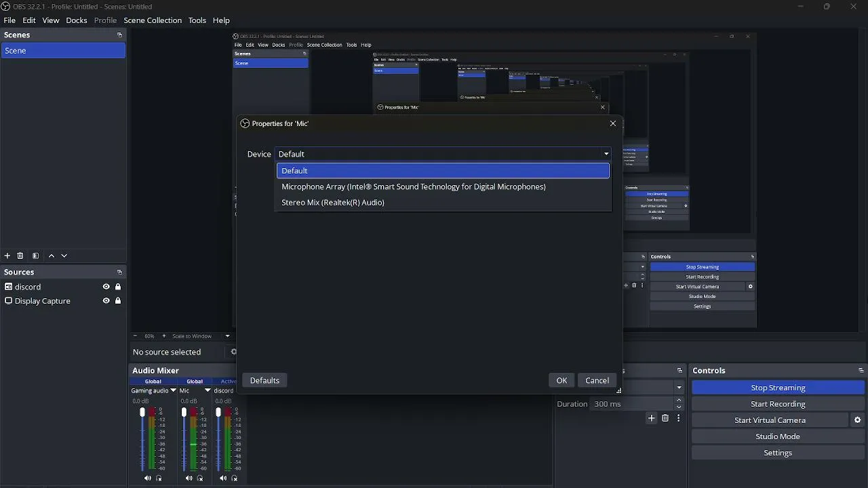Image resolution: width=868 pixels, height=488 pixels.
Task: Open Settings from main Controls dock
Action: [778, 453]
